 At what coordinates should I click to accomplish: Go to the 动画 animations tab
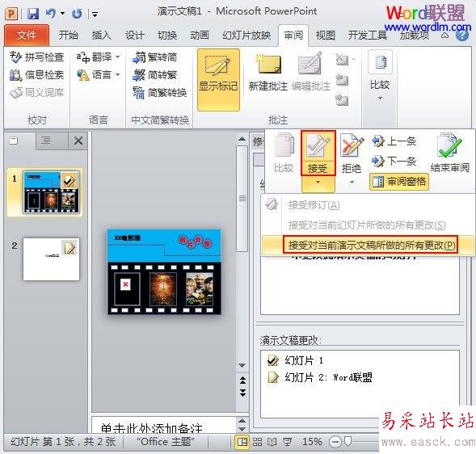200,36
